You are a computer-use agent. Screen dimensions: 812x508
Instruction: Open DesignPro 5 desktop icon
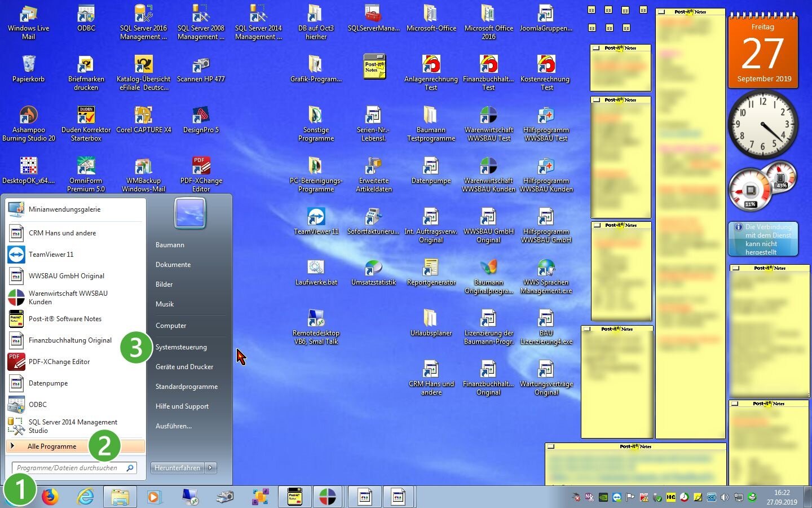tap(201, 120)
